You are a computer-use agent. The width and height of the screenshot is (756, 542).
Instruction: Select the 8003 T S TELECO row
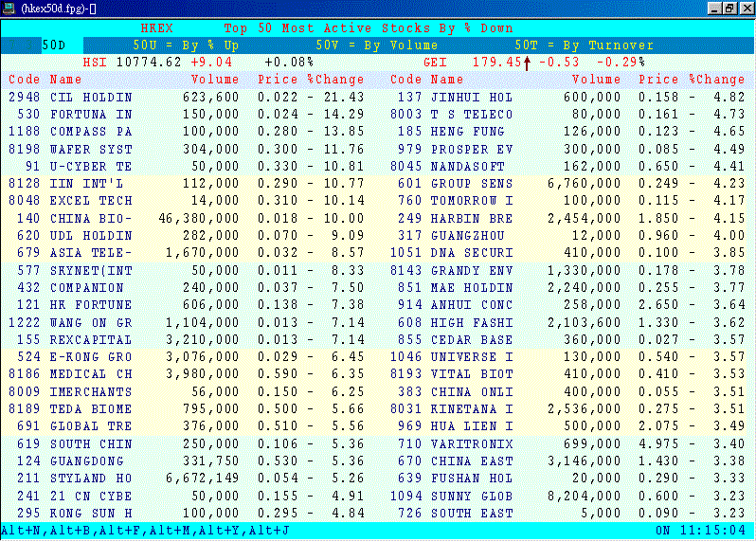tap(567, 115)
